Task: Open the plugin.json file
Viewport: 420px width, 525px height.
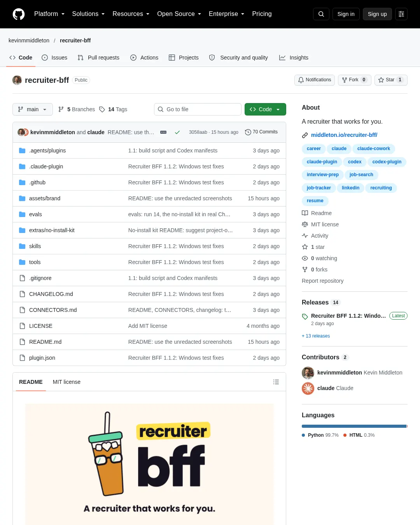Action: (x=42, y=358)
